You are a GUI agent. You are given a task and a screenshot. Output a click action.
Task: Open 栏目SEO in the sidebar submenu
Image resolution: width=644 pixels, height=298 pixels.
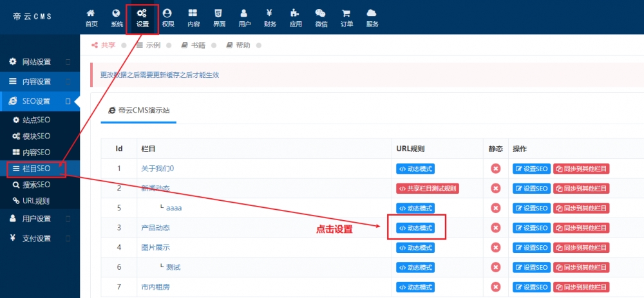[x=37, y=169]
